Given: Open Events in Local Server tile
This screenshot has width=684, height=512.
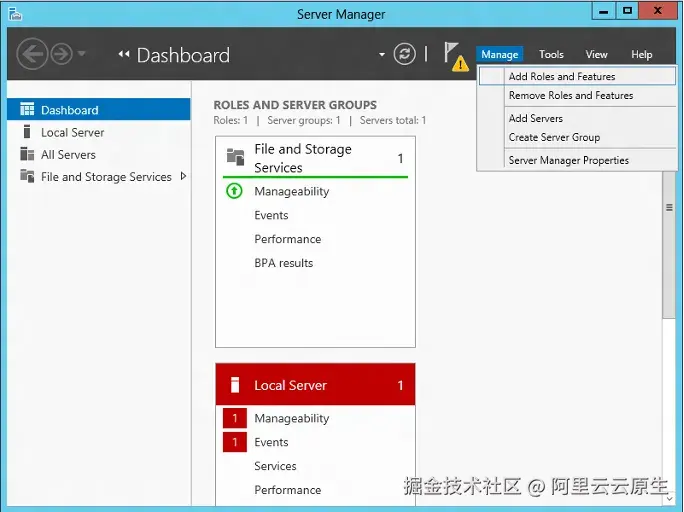Looking at the screenshot, I should tap(271, 442).
